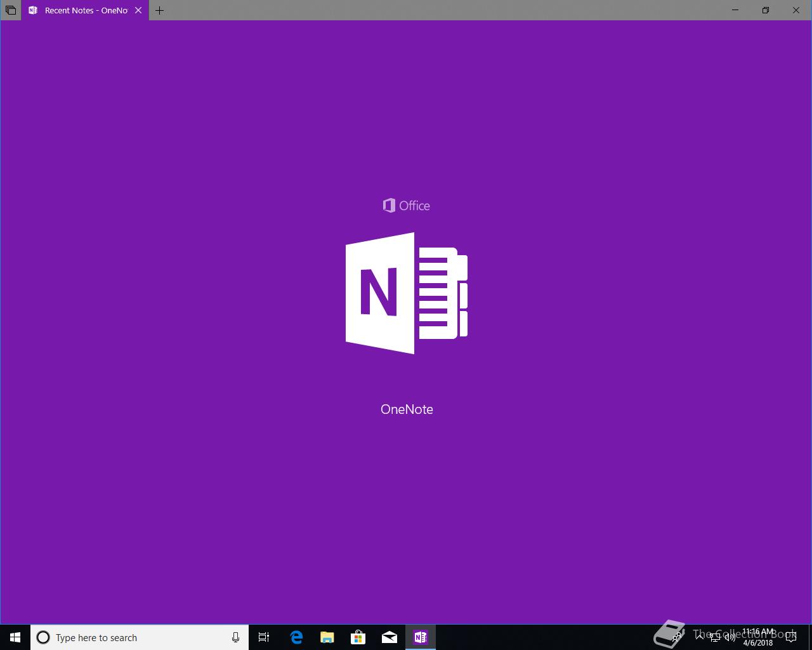Launch Microsoft Edge from taskbar
This screenshot has height=650, width=812.
point(296,637)
